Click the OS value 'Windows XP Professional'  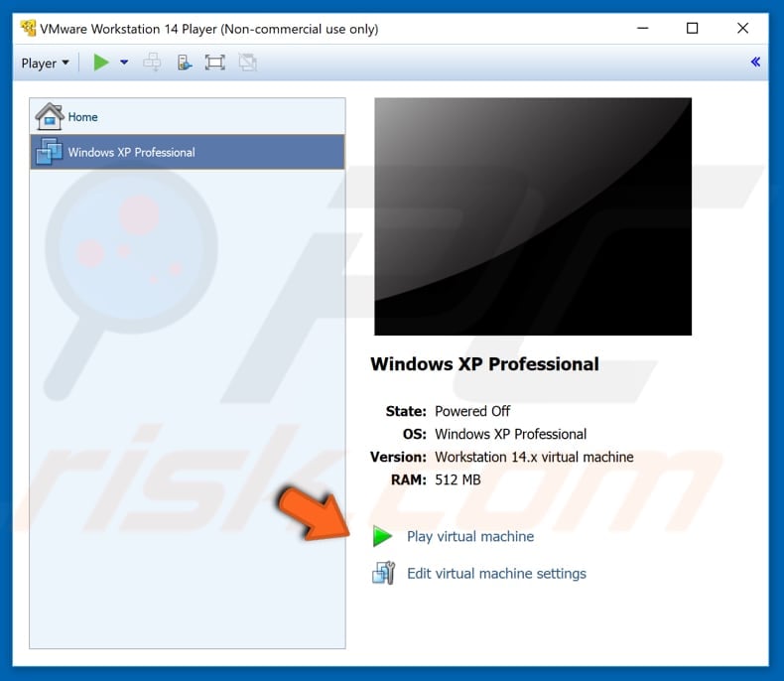[510, 434]
